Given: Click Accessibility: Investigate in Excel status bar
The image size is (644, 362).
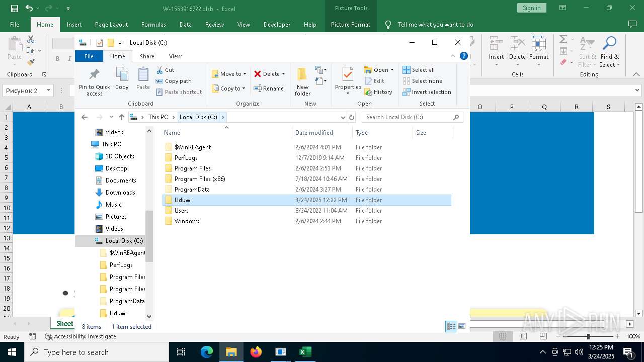Looking at the screenshot, I should (80, 336).
